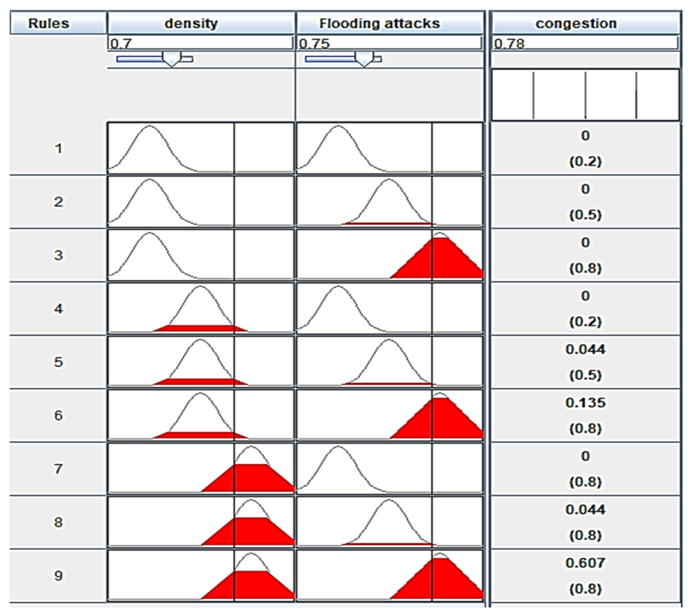Screen dimensions: 693x616
Task: Click the congestion aggregated output plot
Action: click(585, 95)
